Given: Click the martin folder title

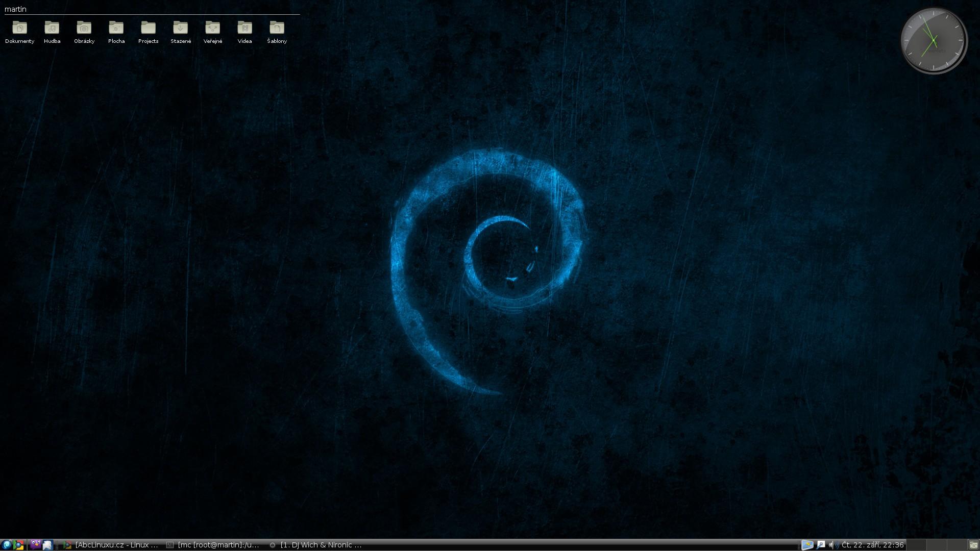Looking at the screenshot, I should [15, 9].
